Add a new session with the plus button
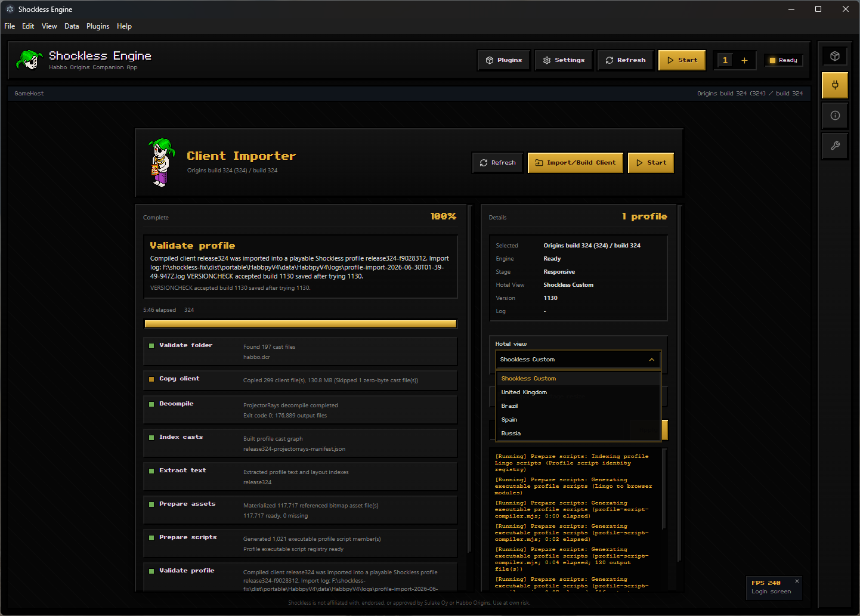The image size is (860, 616). click(744, 60)
